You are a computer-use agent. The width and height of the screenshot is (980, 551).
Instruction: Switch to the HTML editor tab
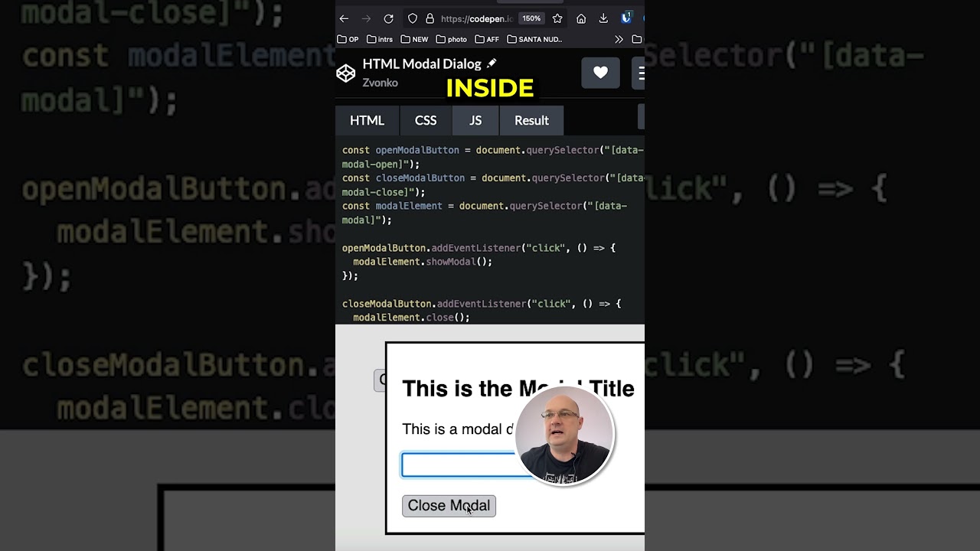click(367, 120)
